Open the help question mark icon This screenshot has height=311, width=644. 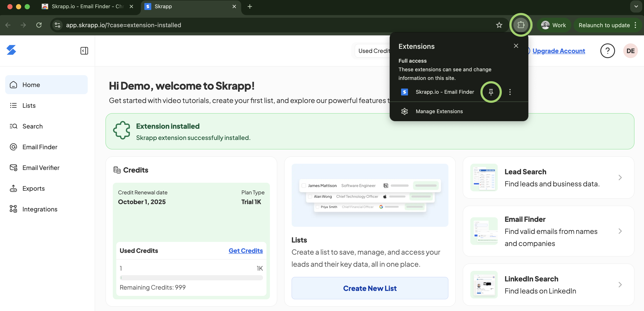[607, 51]
